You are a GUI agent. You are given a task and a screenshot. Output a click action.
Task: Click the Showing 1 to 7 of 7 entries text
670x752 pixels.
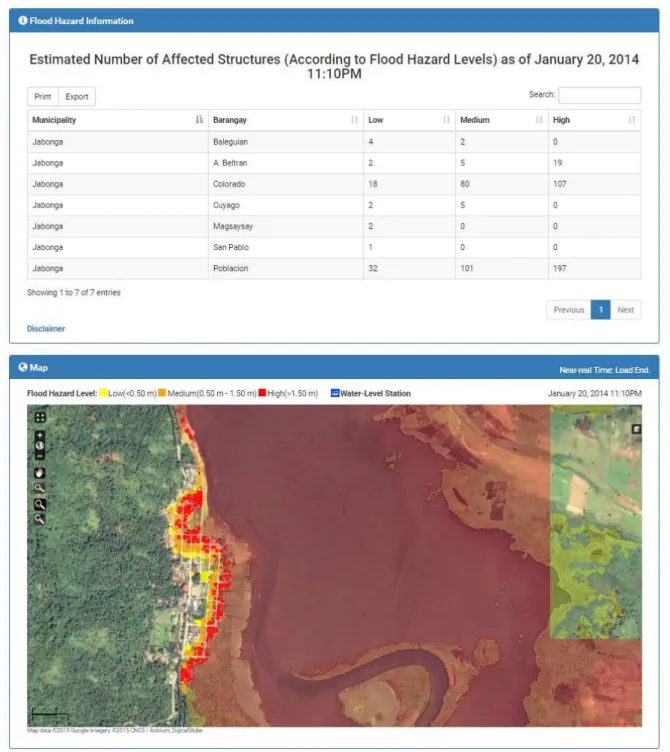[74, 293]
